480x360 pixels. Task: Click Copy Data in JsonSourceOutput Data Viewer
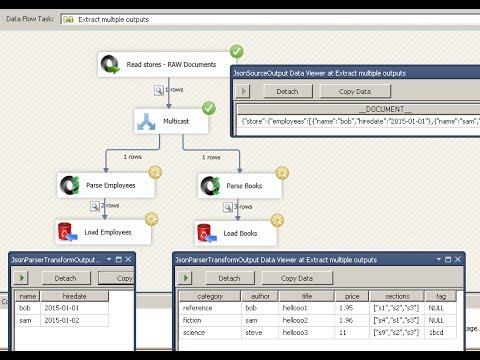pyautogui.click(x=355, y=91)
